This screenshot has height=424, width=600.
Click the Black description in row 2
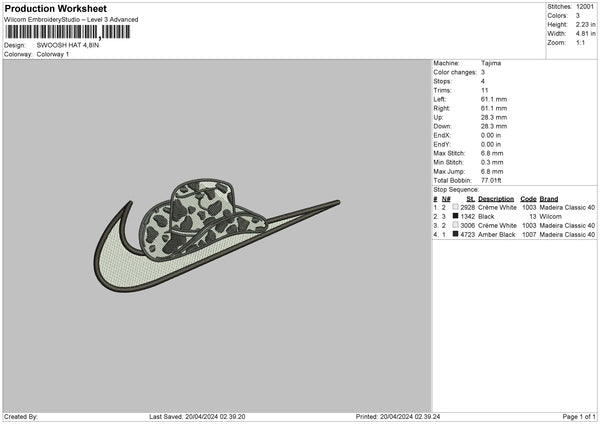[486, 217]
